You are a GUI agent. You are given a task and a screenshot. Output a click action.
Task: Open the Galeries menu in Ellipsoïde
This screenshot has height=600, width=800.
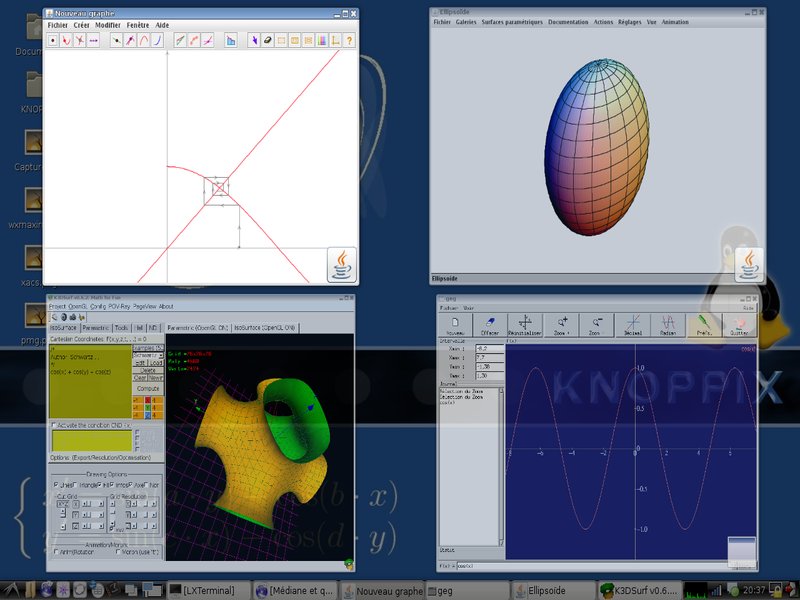[466, 22]
